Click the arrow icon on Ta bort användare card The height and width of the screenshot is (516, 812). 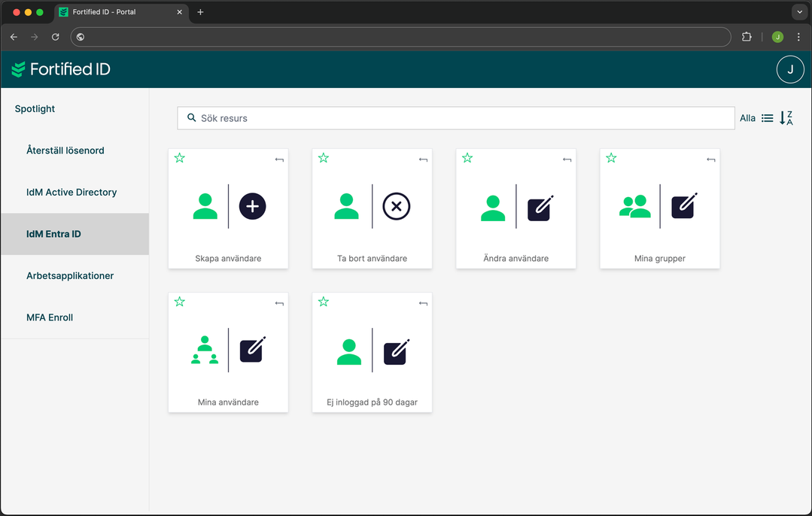(x=423, y=159)
